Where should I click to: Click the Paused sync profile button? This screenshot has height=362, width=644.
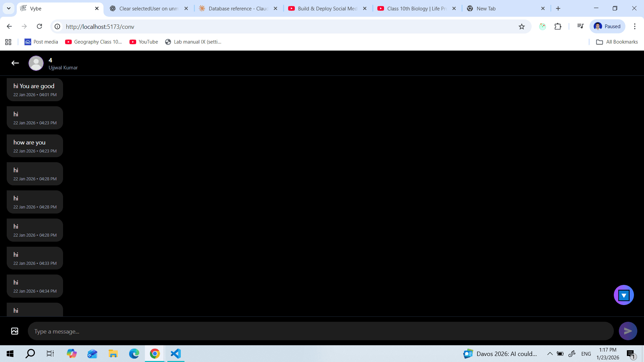[607, 26]
